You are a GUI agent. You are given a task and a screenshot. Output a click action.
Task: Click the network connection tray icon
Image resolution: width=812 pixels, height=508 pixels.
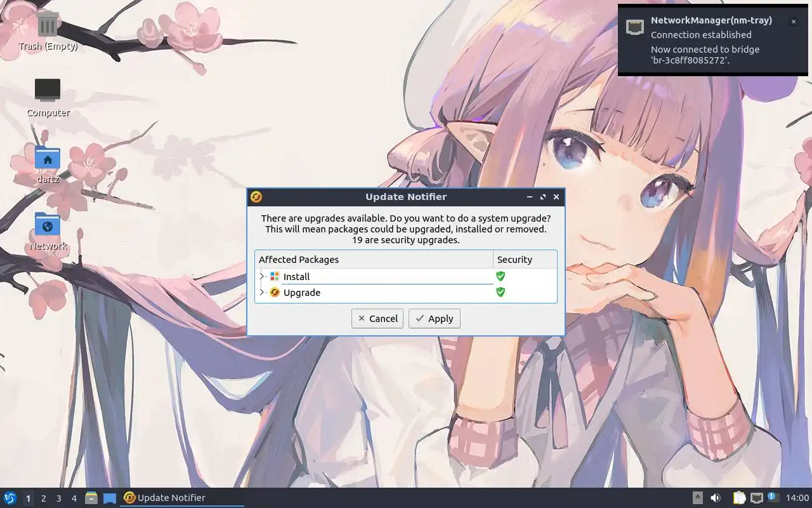click(x=756, y=498)
